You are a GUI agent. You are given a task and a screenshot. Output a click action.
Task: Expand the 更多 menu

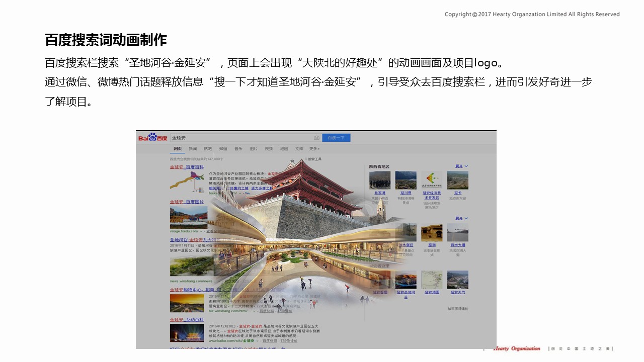tap(314, 149)
